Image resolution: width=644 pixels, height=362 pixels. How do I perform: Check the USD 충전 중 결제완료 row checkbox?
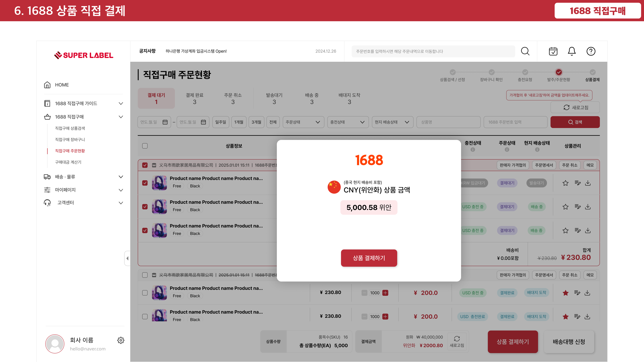[x=145, y=293]
